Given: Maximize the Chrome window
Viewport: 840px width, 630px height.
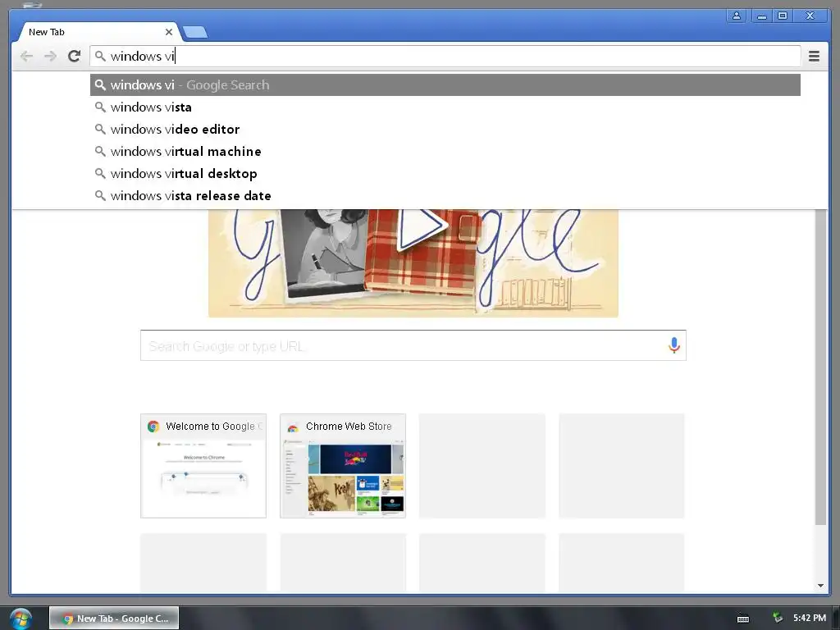Looking at the screenshot, I should 782,16.
